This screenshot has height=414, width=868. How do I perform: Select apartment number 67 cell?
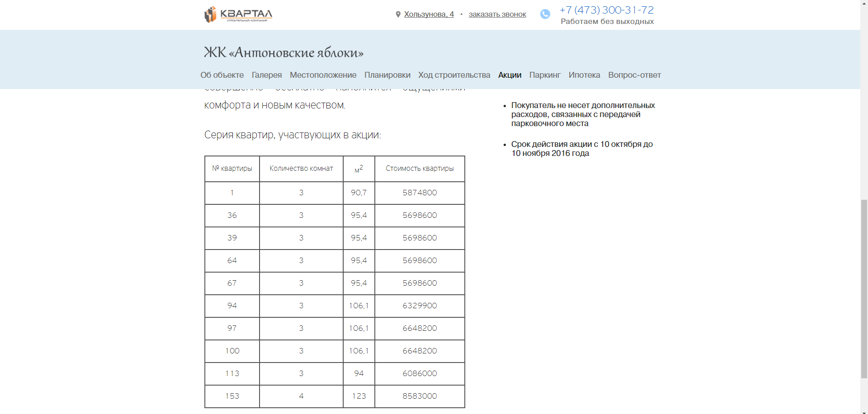pyautogui.click(x=232, y=283)
